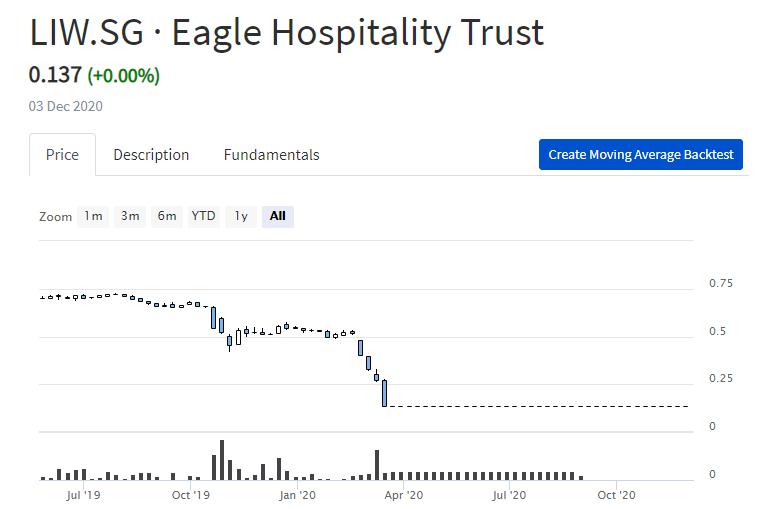Show All time range on chart
This screenshot has height=509, width=778.
click(x=278, y=216)
